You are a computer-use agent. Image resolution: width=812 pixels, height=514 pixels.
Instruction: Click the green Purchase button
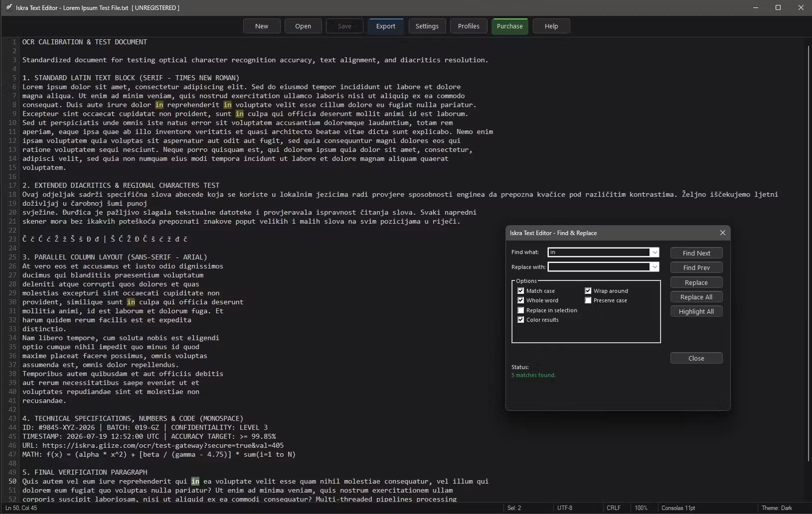click(x=510, y=26)
